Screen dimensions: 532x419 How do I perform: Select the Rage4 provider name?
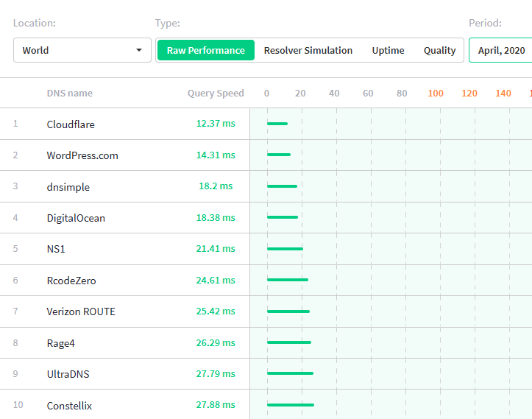pos(60,342)
